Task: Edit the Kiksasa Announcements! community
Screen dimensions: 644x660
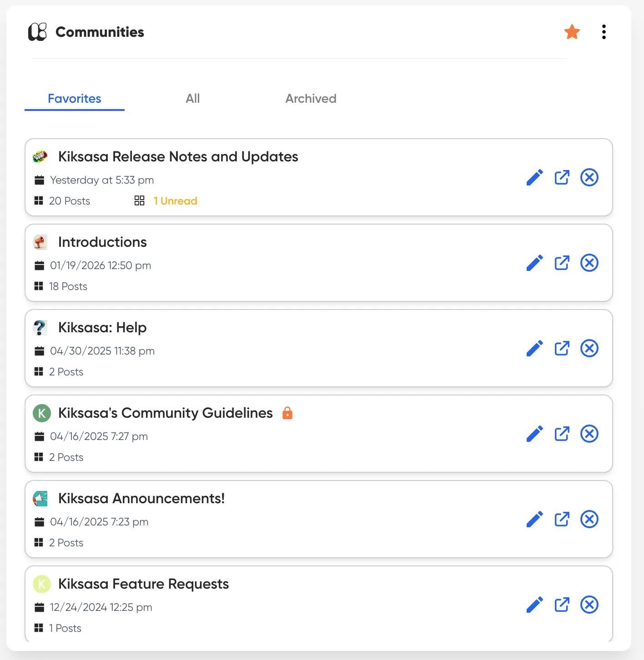Action: pos(535,519)
